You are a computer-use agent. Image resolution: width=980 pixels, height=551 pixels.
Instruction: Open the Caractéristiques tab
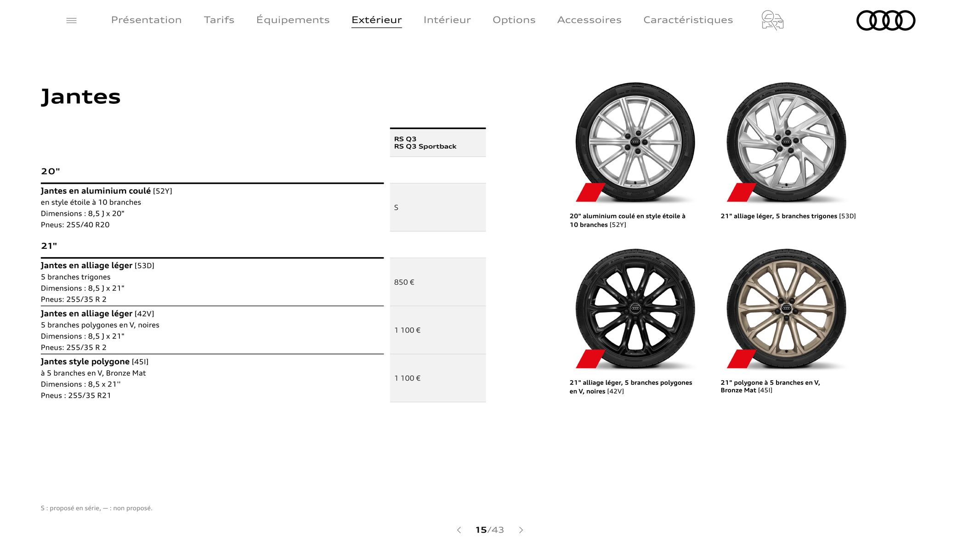pyautogui.click(x=688, y=20)
